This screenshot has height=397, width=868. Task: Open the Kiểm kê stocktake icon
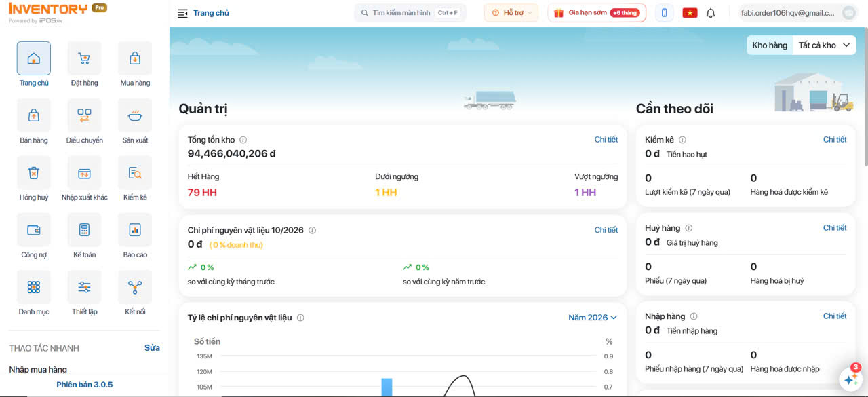point(135,172)
